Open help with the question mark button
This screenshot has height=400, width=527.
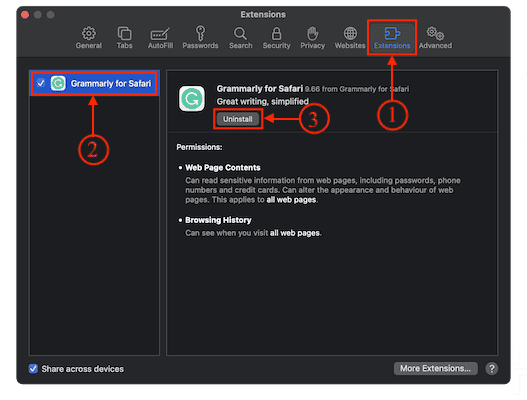[x=491, y=369]
